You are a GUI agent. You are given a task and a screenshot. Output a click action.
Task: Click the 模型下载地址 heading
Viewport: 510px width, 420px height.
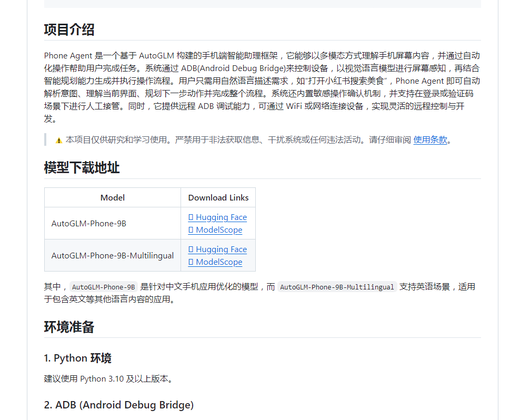[82, 168]
